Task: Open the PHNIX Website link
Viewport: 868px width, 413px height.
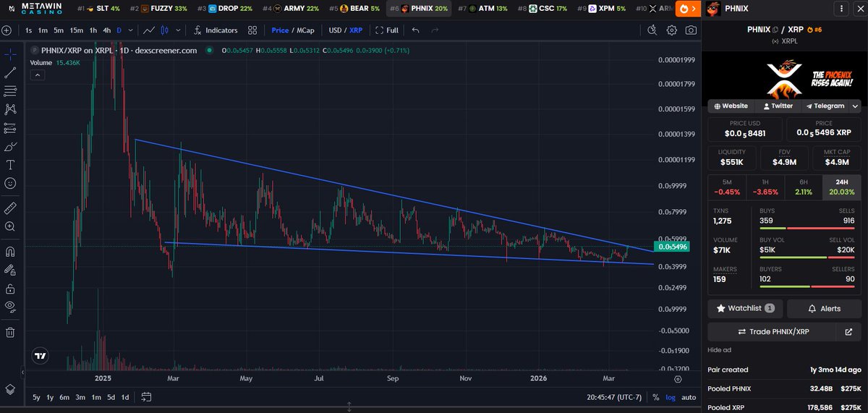Action: click(733, 106)
